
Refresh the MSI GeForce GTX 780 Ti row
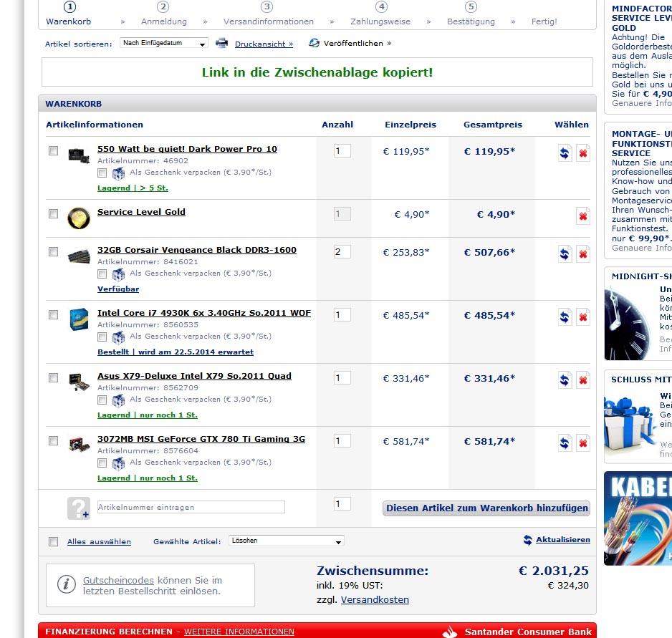[565, 443]
